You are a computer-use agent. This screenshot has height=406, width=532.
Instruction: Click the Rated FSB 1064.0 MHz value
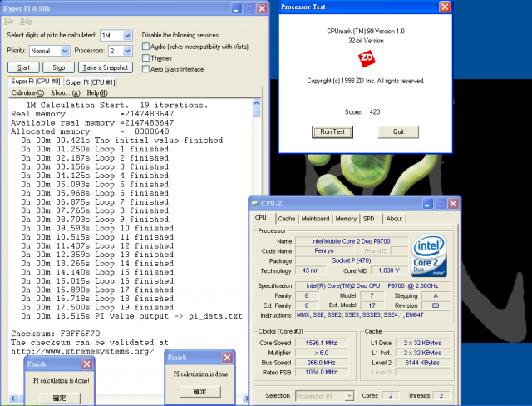[x=322, y=372]
